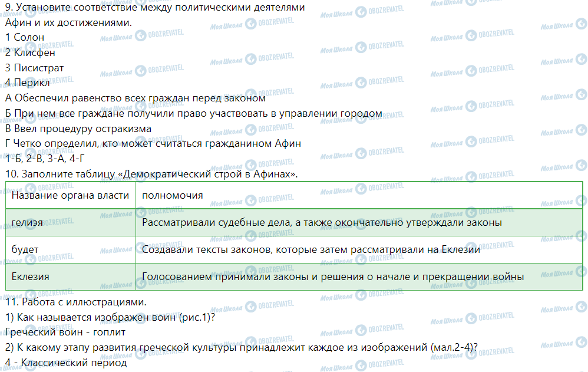Click option А about equality before law
The height and width of the screenshot is (372, 588).
pos(136,98)
